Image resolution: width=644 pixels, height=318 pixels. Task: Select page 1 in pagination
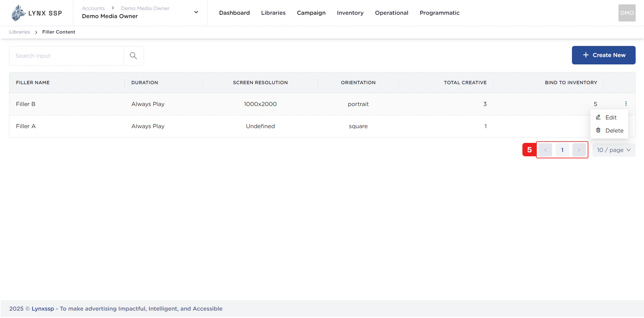(x=562, y=150)
